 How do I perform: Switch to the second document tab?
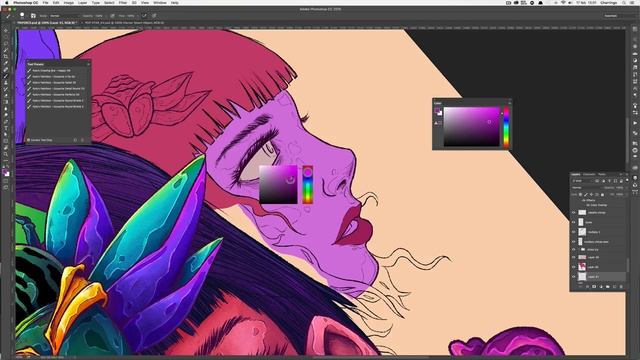point(124,23)
